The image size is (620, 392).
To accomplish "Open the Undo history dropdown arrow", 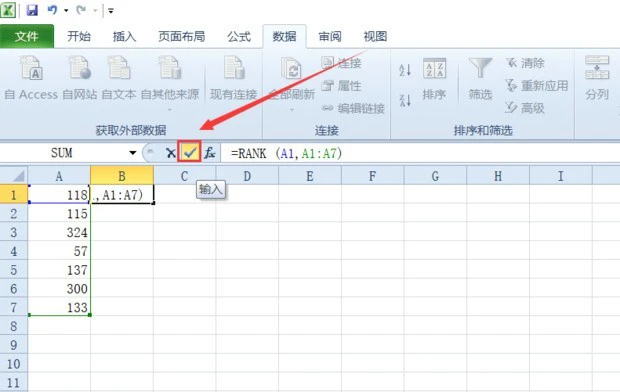I will click(x=66, y=10).
